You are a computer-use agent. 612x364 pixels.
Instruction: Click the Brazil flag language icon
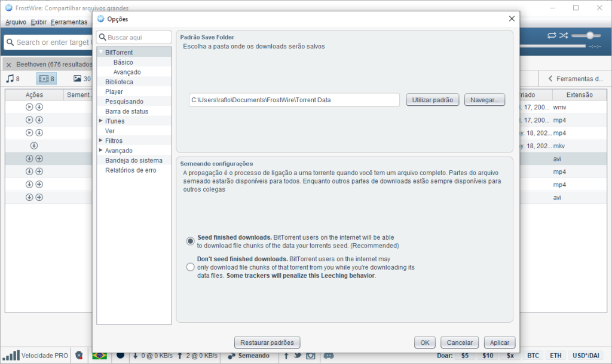point(99,354)
